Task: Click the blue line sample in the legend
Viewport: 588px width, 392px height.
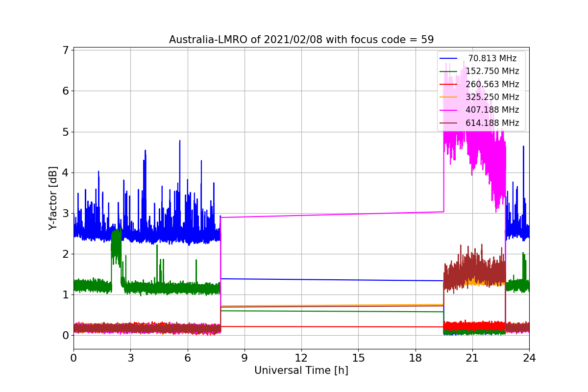Action: (x=448, y=58)
